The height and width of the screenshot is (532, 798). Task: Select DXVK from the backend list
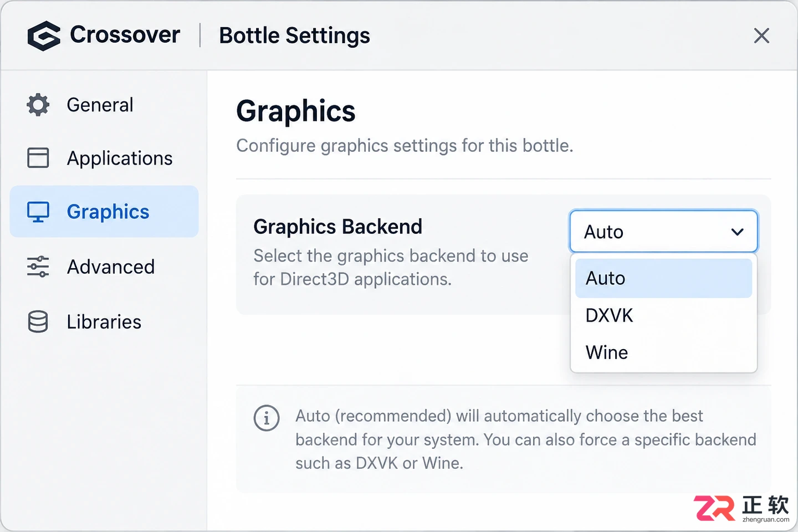pyautogui.click(x=663, y=315)
